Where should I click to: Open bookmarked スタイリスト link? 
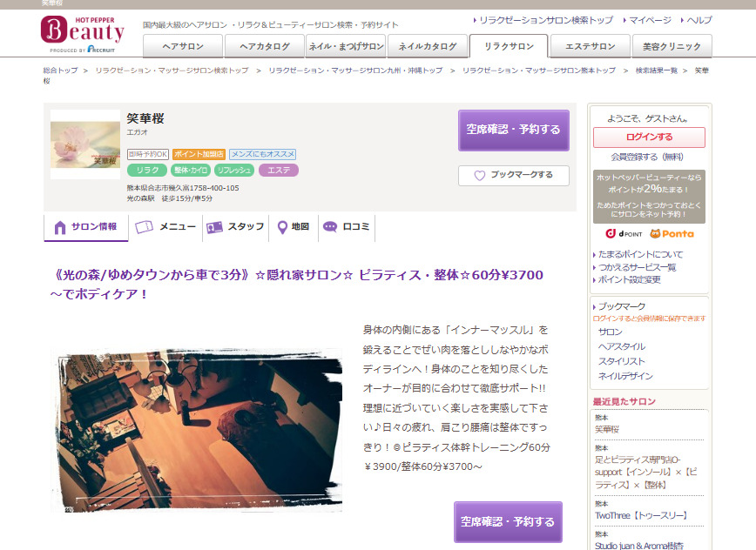point(621,361)
